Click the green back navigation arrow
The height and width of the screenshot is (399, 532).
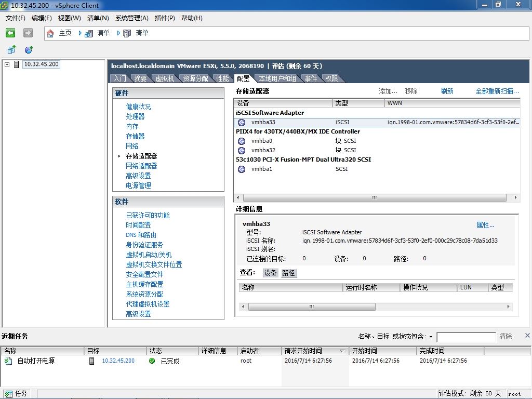pos(10,33)
